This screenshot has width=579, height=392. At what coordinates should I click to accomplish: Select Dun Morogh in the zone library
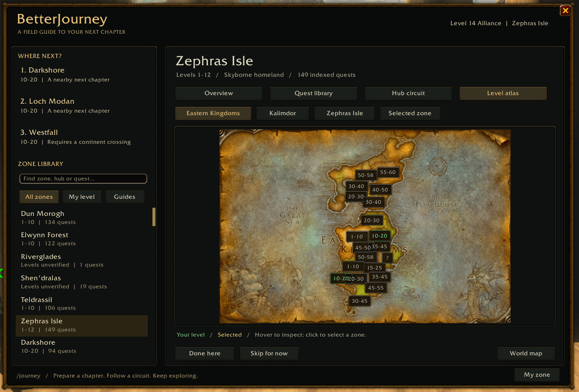(x=82, y=218)
